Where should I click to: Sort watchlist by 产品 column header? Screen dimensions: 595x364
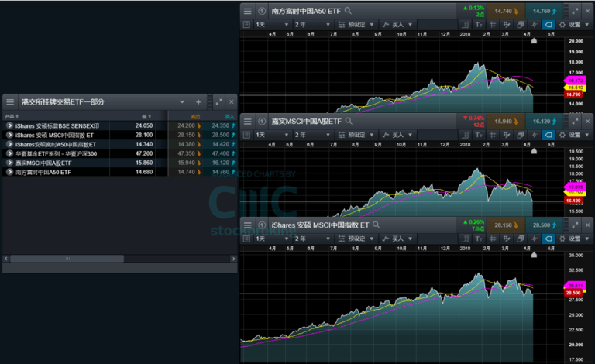12,116
